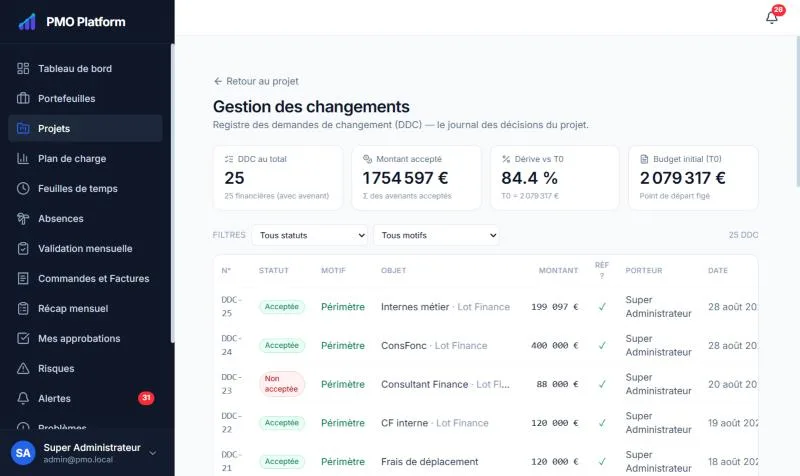Click the Plan de charge chart icon

click(x=23, y=159)
